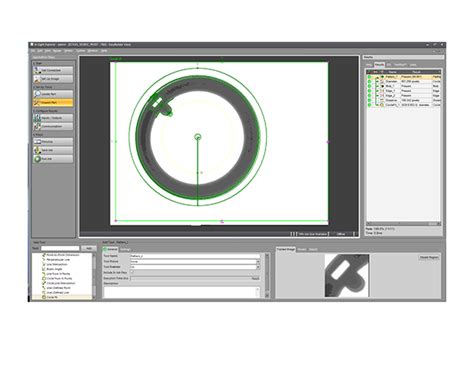Select the Edge_2 row in Results
The image size is (474, 381).
404,95
